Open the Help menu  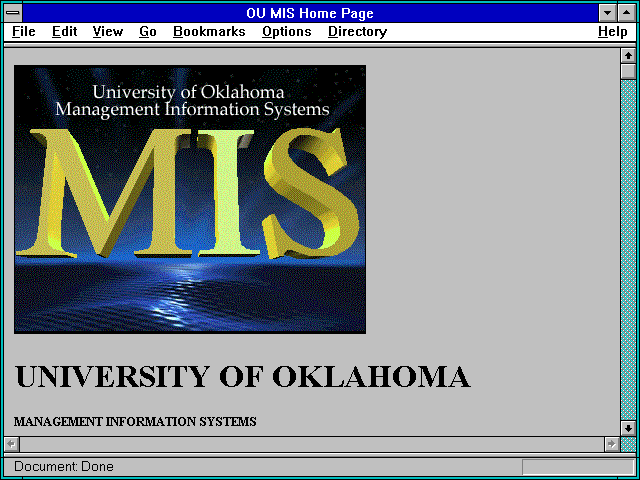pyautogui.click(x=613, y=32)
